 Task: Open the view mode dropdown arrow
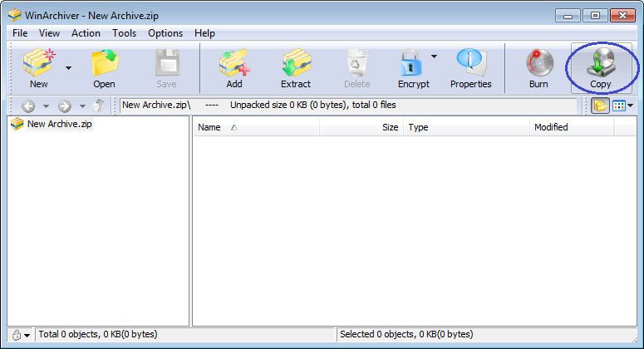pyautogui.click(x=631, y=106)
